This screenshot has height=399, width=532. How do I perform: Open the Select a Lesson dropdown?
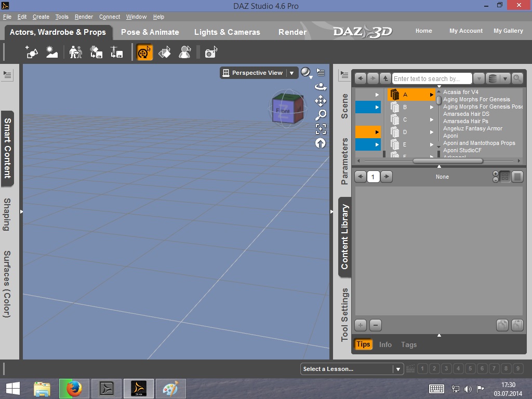[x=352, y=369]
